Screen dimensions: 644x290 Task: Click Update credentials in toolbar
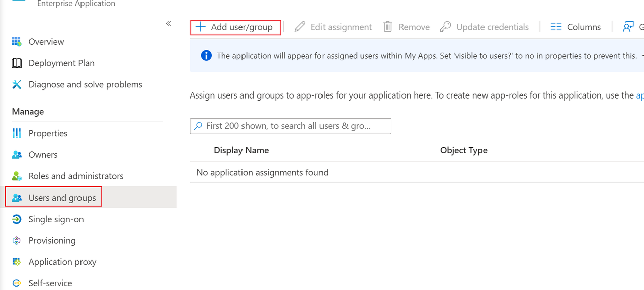click(485, 27)
